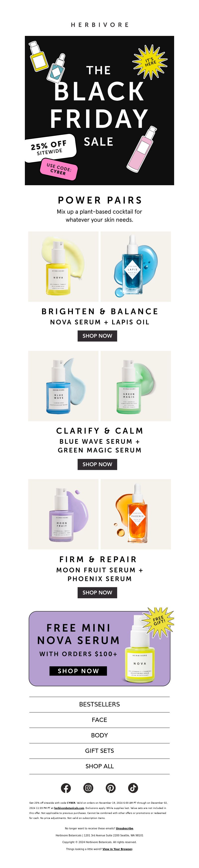Shop Now for Clarify & Calm pair
Image resolution: width=199 pixels, height=868 pixels.
point(98,464)
